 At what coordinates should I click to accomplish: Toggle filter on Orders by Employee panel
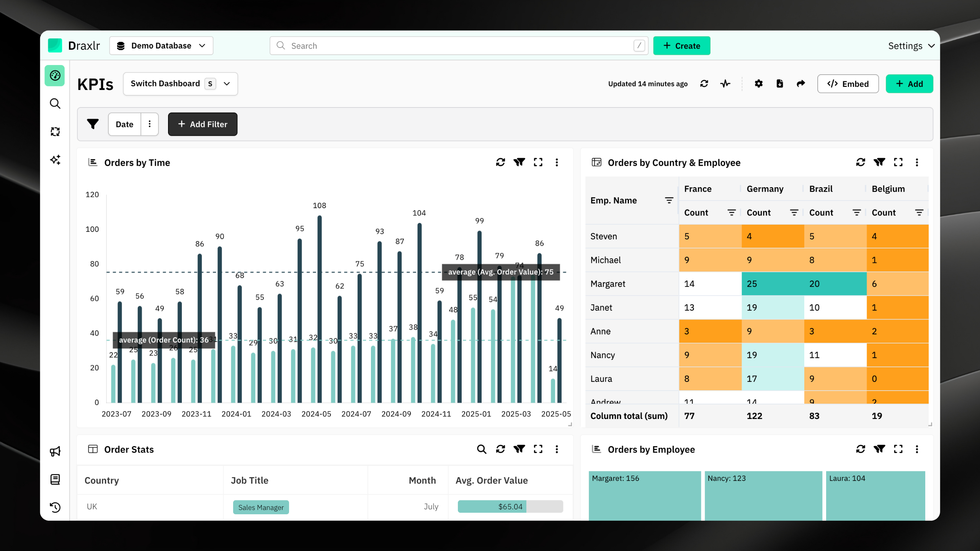(x=879, y=449)
